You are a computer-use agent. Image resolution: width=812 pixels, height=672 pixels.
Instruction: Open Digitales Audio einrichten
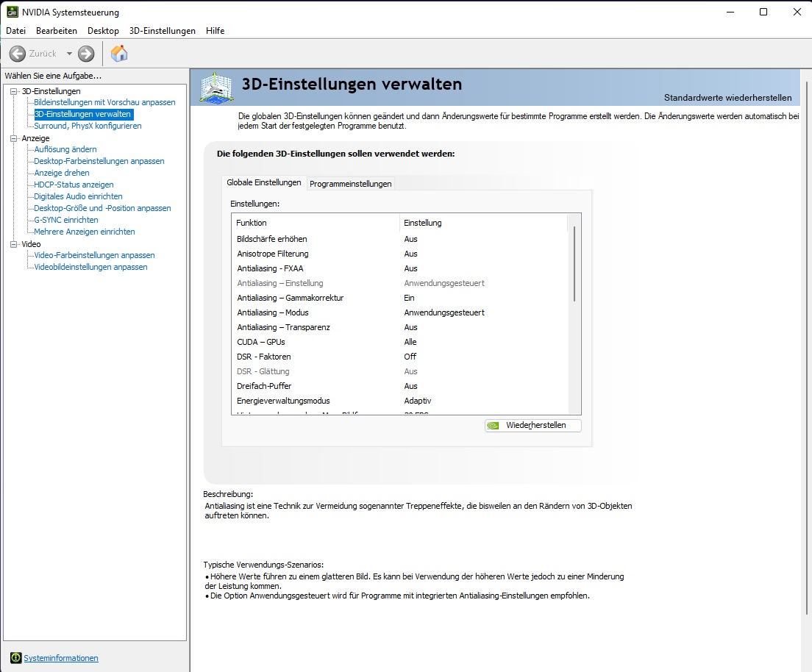pos(78,196)
